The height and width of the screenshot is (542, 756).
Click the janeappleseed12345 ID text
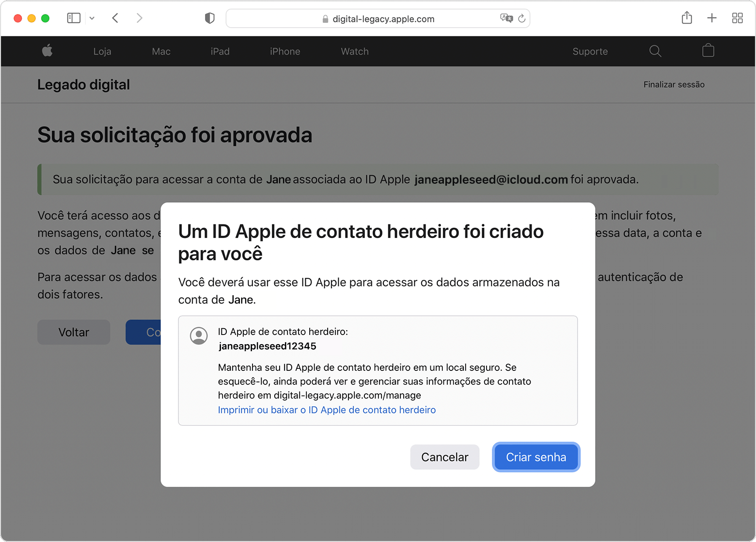268,346
